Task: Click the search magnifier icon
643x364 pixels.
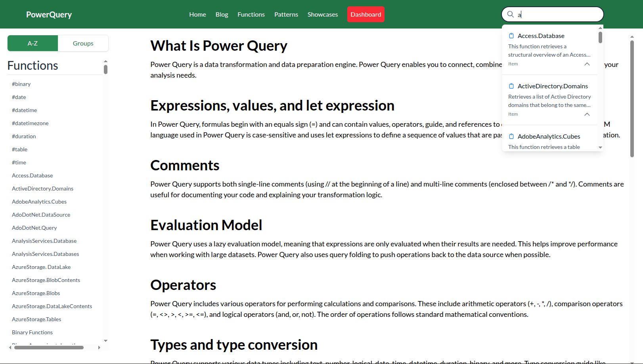Action: (x=511, y=14)
